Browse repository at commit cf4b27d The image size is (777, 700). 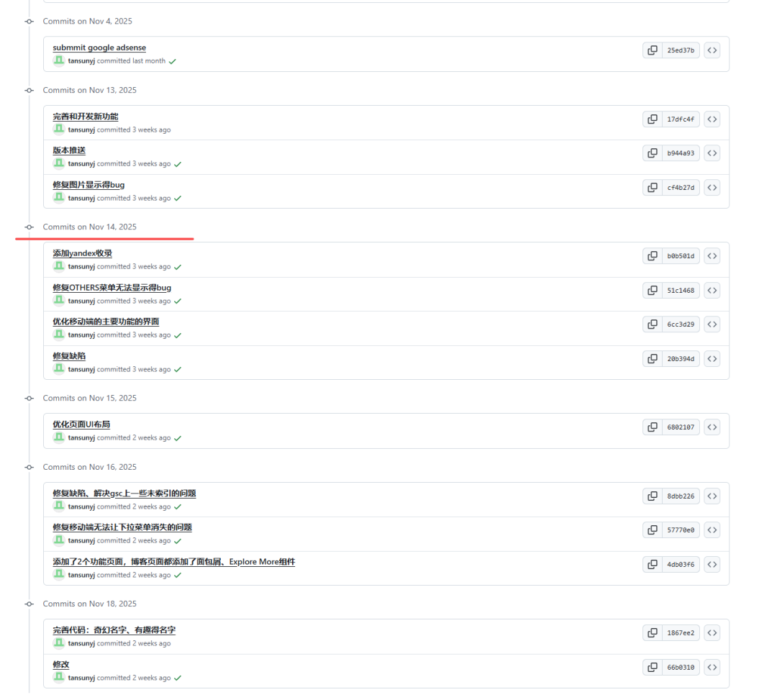tap(712, 187)
